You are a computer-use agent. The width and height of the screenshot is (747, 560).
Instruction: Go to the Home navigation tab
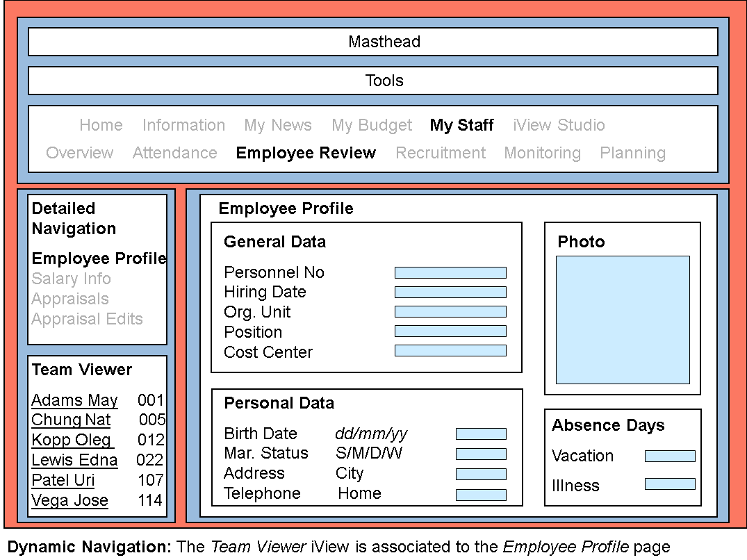pos(101,125)
